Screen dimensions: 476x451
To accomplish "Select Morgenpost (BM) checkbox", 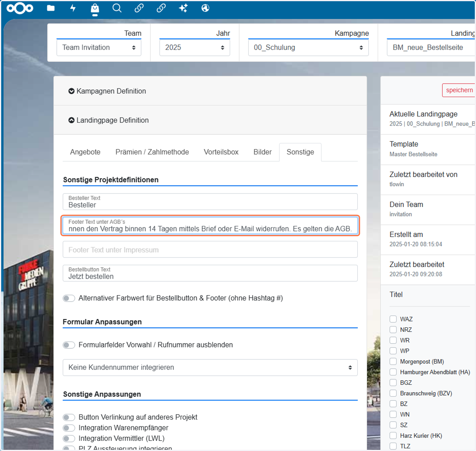I will (393, 361).
